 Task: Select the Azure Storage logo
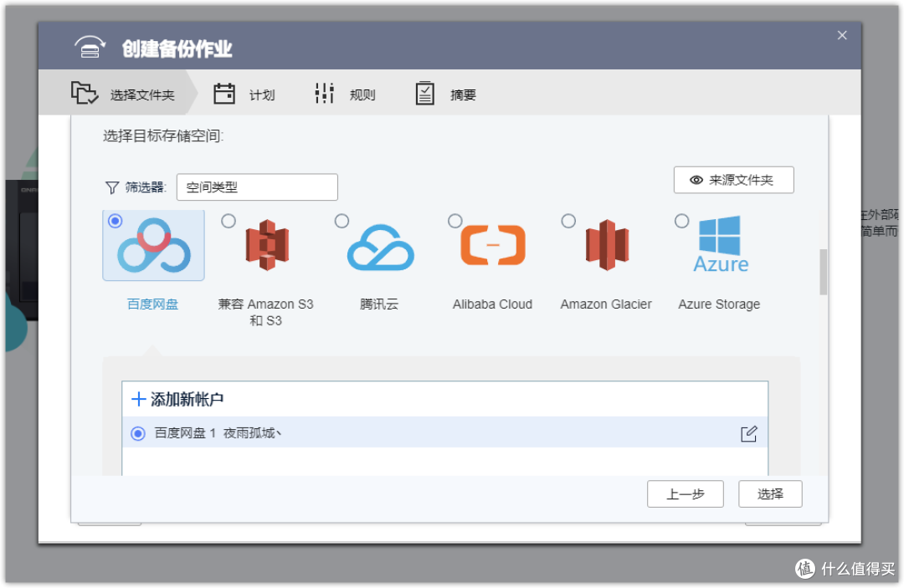point(720,244)
